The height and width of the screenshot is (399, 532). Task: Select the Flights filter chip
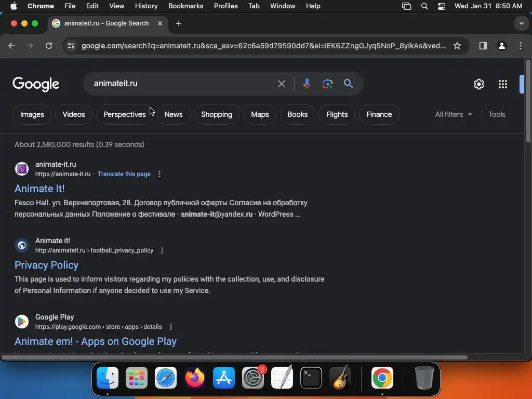click(x=337, y=114)
